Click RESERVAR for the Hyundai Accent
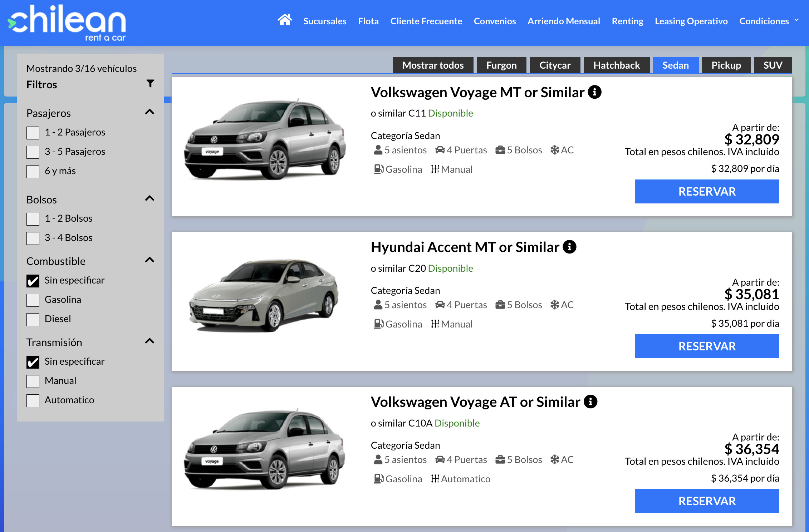This screenshot has width=809, height=532. pos(707,346)
